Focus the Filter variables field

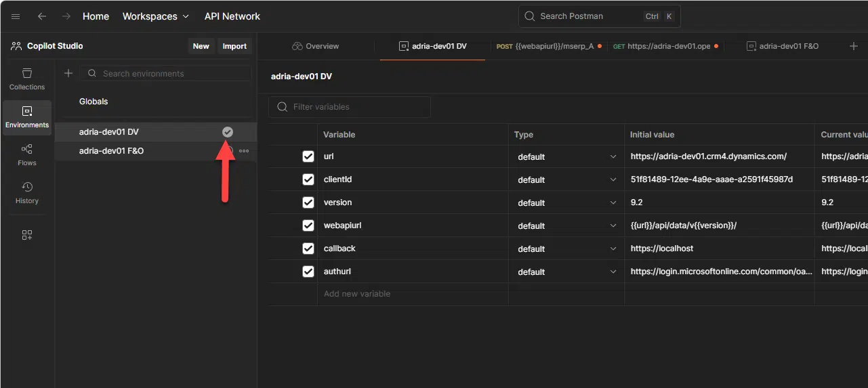click(x=350, y=107)
